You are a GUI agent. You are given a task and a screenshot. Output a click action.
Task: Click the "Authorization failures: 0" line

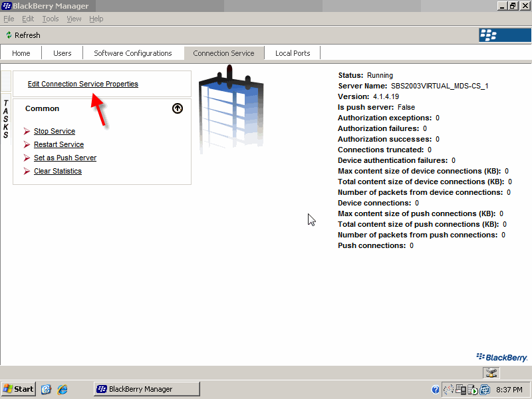click(382, 128)
